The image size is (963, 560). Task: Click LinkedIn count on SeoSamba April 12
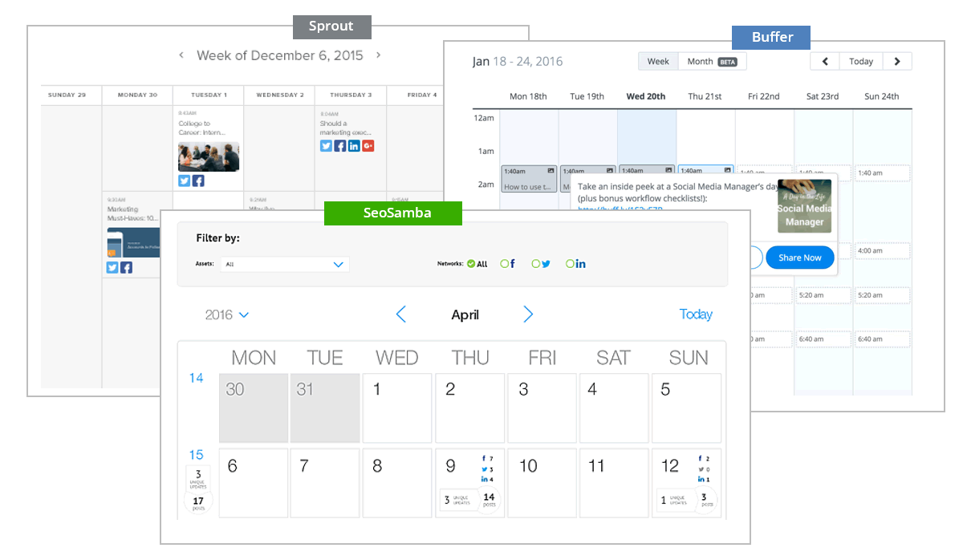point(704,480)
